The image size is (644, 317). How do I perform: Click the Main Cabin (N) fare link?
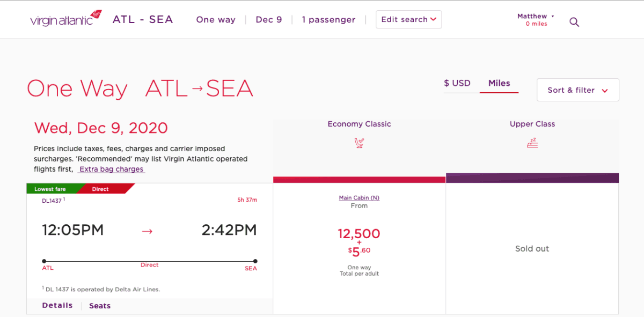point(358,197)
